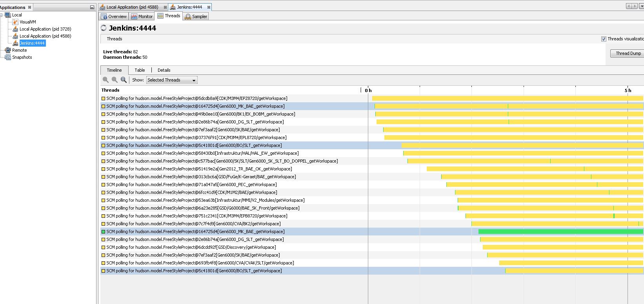Open the Show threads filter dropdown
Image resolution: width=644 pixels, height=304 pixels.
(172, 80)
